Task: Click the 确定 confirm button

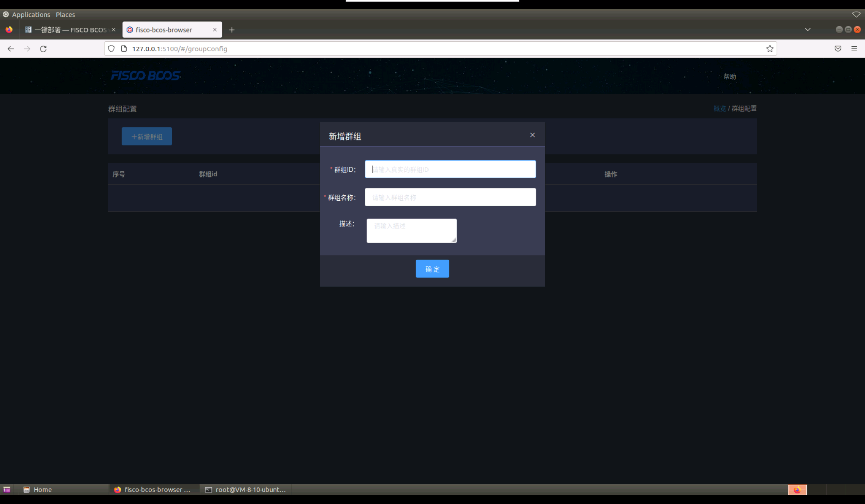Action: [432, 269]
